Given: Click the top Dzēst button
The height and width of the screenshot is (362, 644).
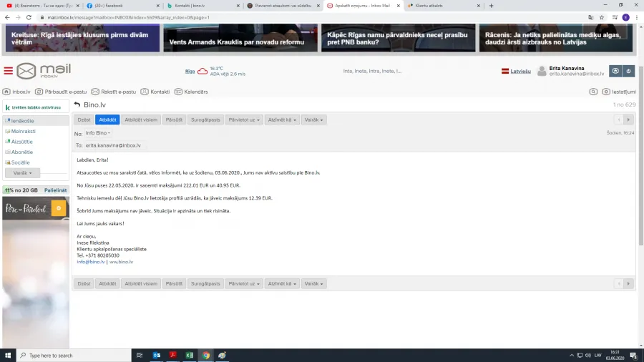Looking at the screenshot, I should coord(84,120).
